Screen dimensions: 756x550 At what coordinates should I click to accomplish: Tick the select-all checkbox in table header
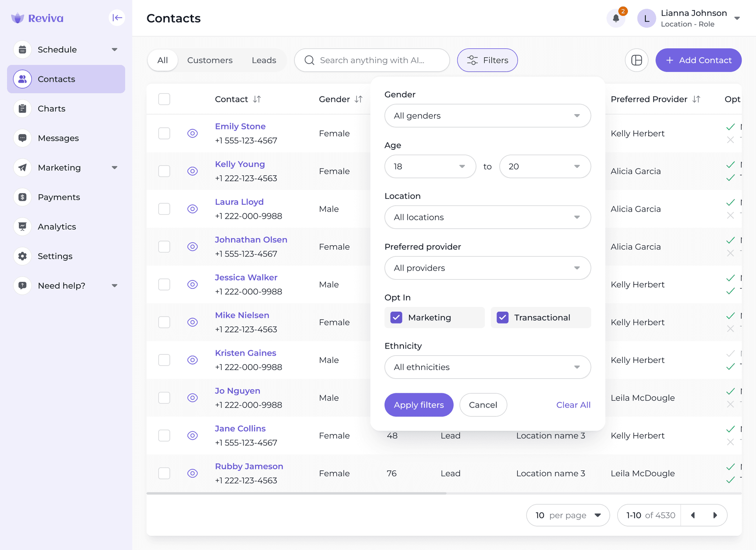coord(164,99)
